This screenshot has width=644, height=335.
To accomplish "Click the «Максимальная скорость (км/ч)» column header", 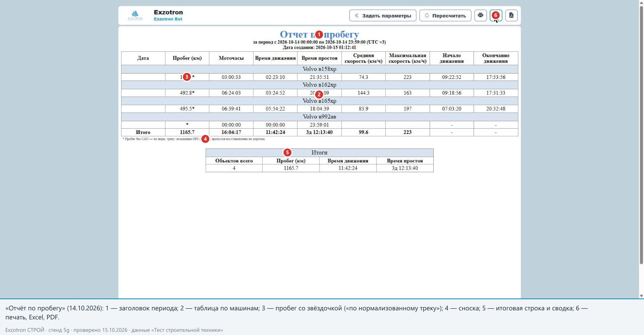I will click(407, 58).
